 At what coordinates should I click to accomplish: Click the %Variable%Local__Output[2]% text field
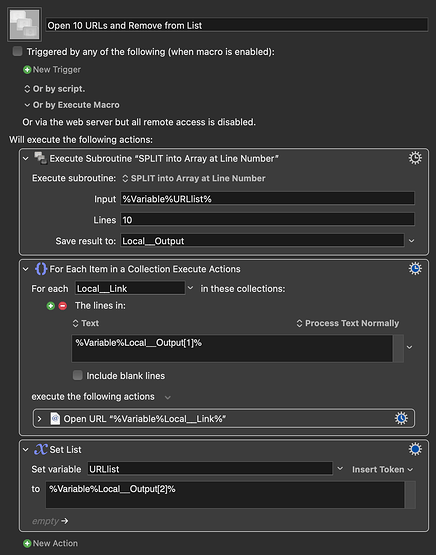[x=225, y=494]
